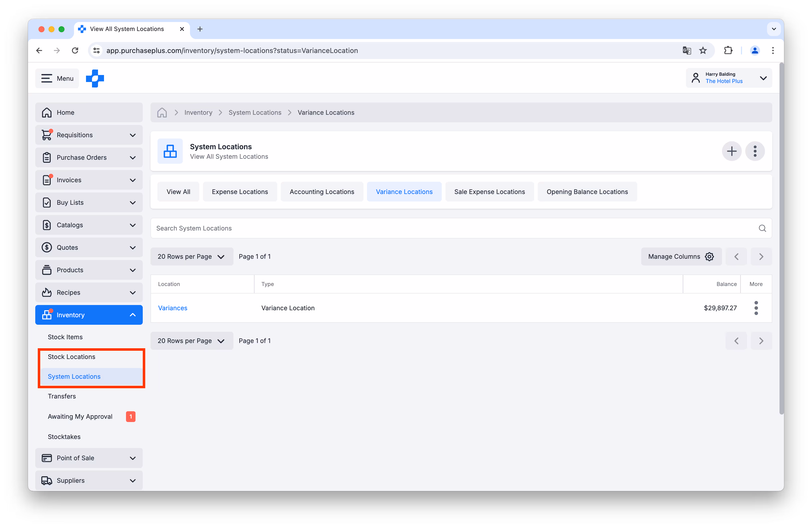Select the Requisitions shopping cart icon

click(47, 134)
